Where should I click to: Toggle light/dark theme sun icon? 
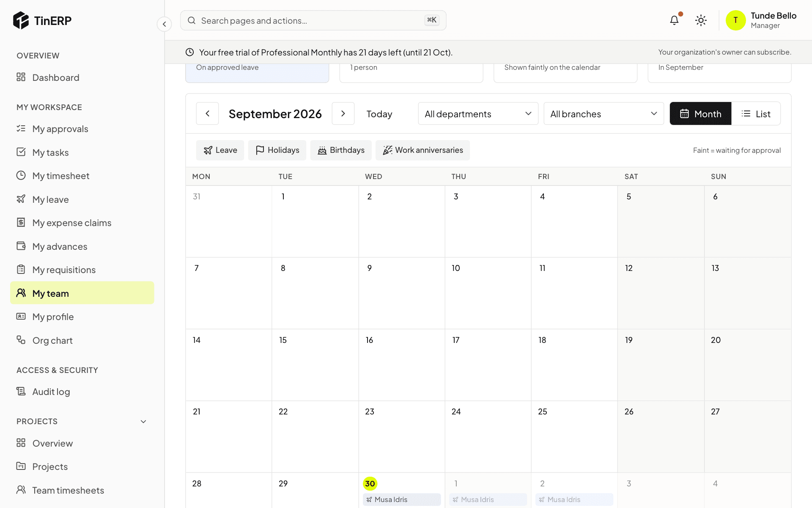point(701,20)
